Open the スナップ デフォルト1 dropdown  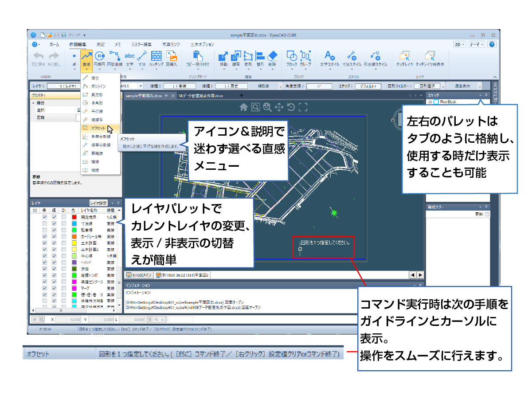(368, 86)
